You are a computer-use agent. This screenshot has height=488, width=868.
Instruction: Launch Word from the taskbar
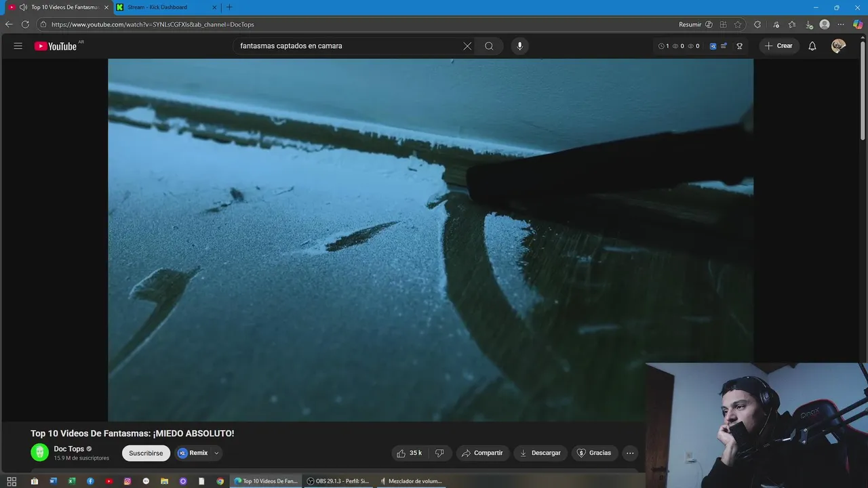[54, 481]
